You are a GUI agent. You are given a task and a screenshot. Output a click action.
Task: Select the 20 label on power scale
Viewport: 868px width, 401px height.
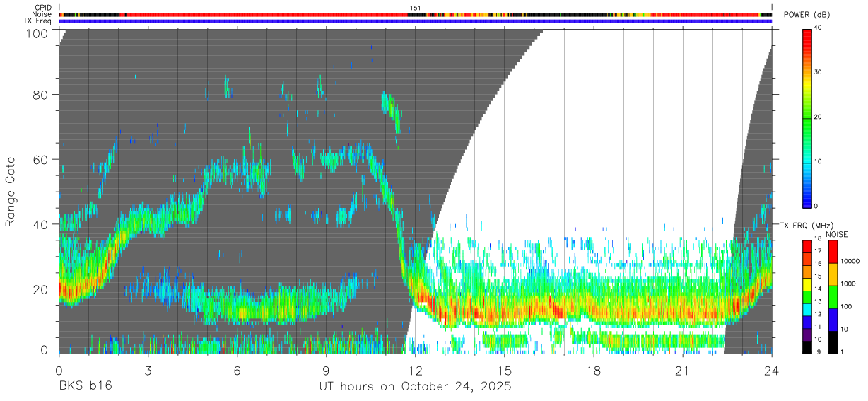coord(818,117)
